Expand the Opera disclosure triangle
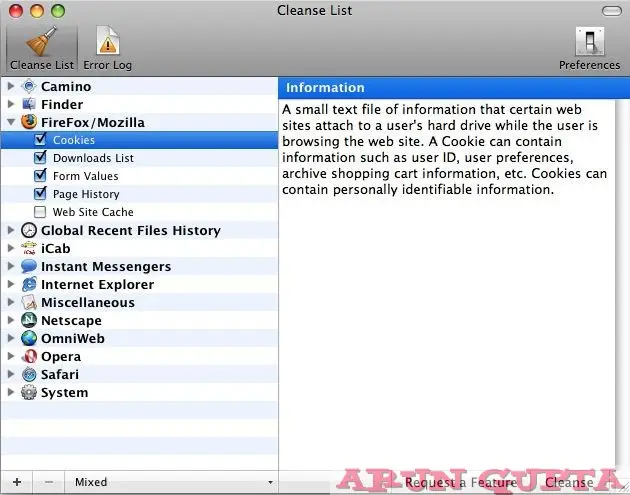 click(11, 356)
